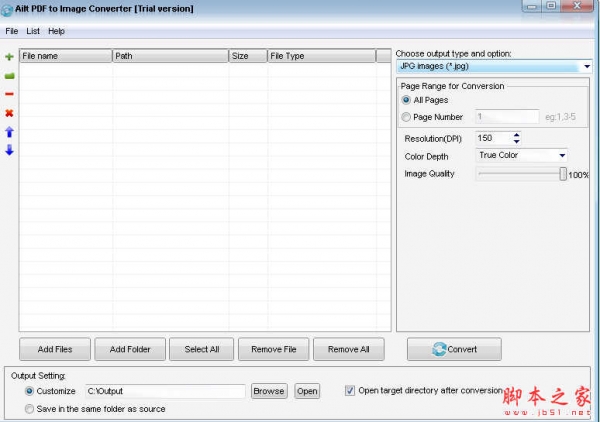This screenshot has height=422, width=600.
Task: Move file up with blue up arrow
Action: tap(9, 132)
